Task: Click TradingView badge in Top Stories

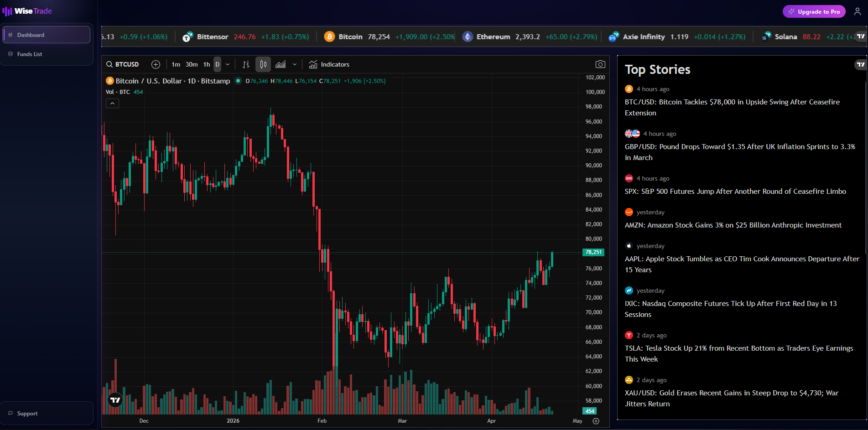Action: tap(860, 64)
